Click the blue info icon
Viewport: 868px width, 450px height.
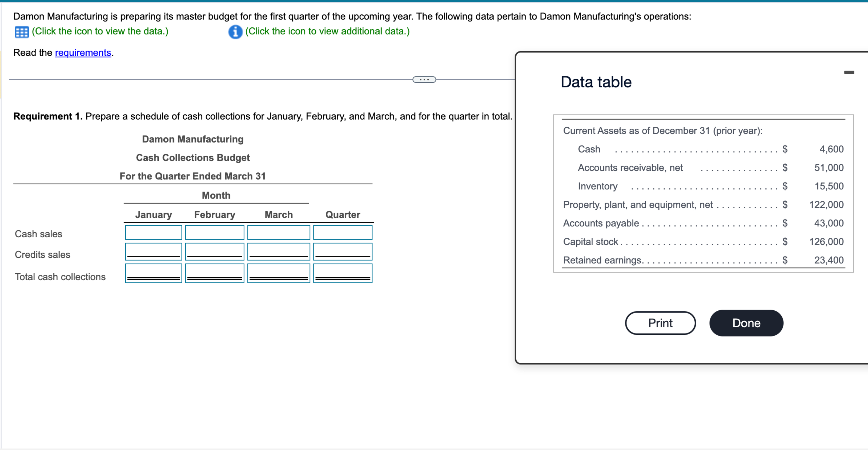(x=235, y=32)
